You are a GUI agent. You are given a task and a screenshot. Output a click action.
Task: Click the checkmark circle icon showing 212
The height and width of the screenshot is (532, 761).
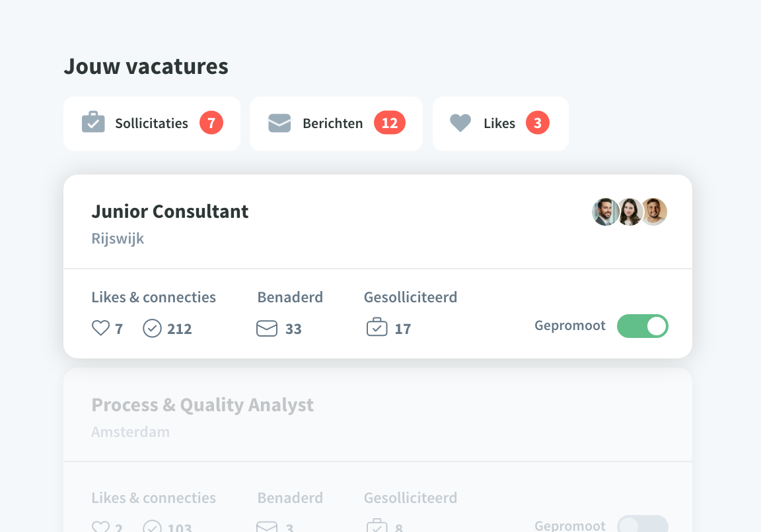pyautogui.click(x=152, y=328)
